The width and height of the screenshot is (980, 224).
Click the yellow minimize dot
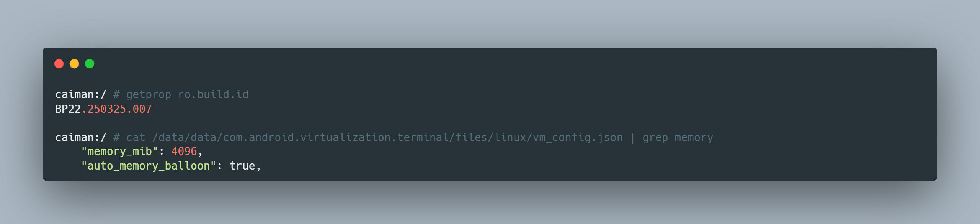(74, 64)
